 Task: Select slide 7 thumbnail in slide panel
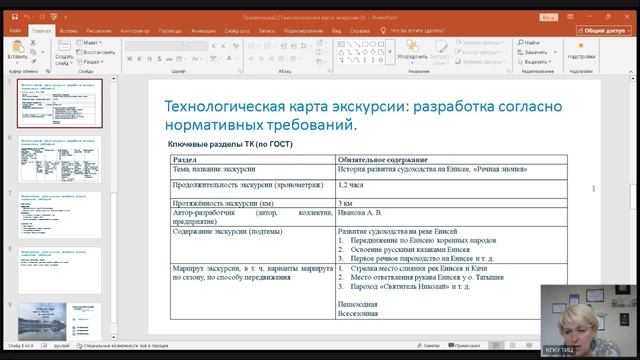tap(60, 215)
